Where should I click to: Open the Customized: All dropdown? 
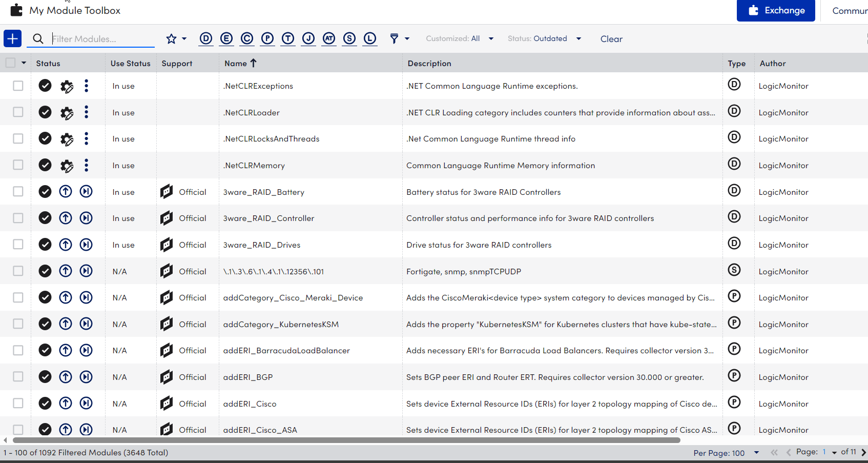(x=460, y=38)
